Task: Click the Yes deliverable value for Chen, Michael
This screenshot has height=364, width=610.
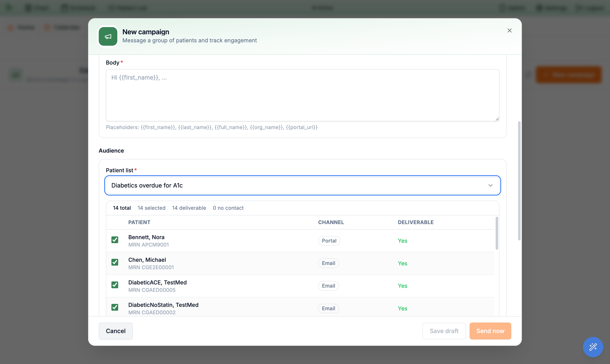Action: click(x=402, y=263)
